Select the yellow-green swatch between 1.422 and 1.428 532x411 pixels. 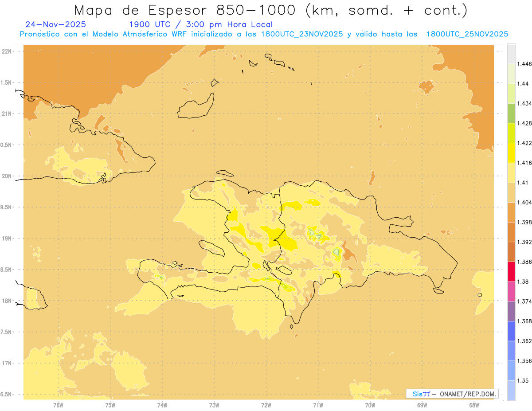(x=511, y=133)
